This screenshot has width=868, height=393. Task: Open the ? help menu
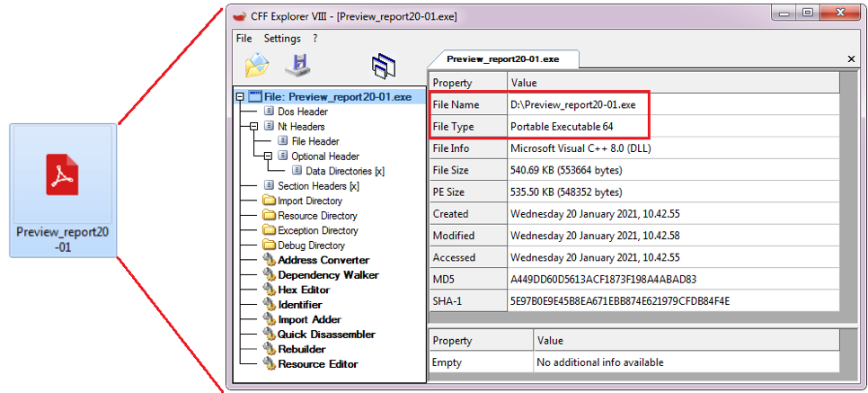(x=315, y=39)
